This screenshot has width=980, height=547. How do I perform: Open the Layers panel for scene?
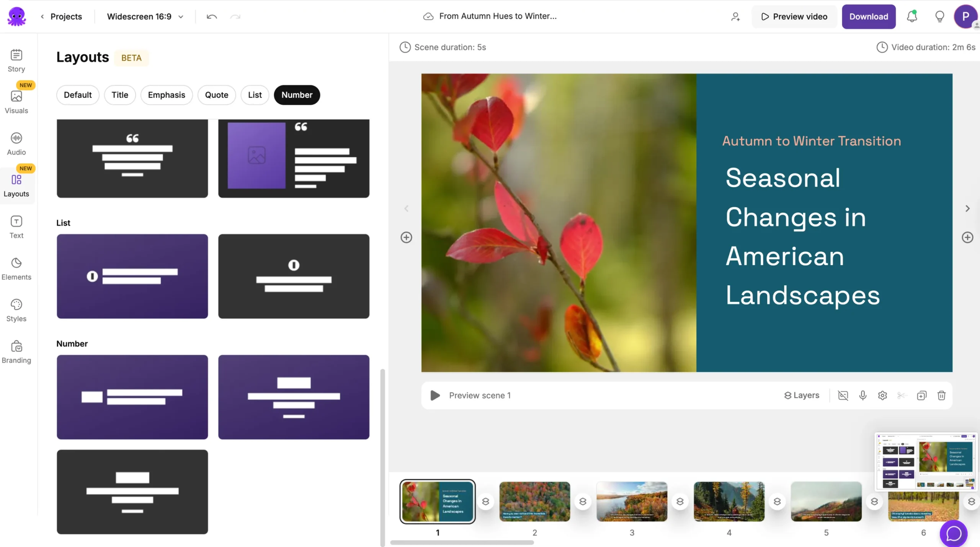pos(802,395)
